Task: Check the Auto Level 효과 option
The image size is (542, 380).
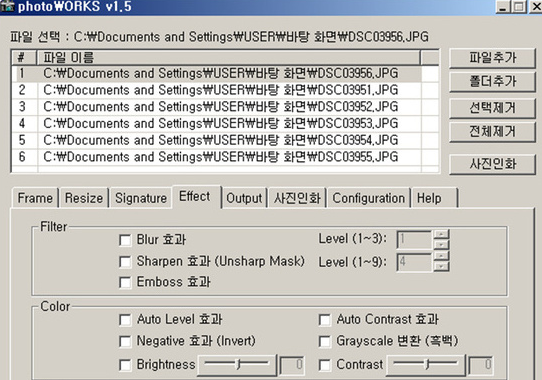Action: 125,320
